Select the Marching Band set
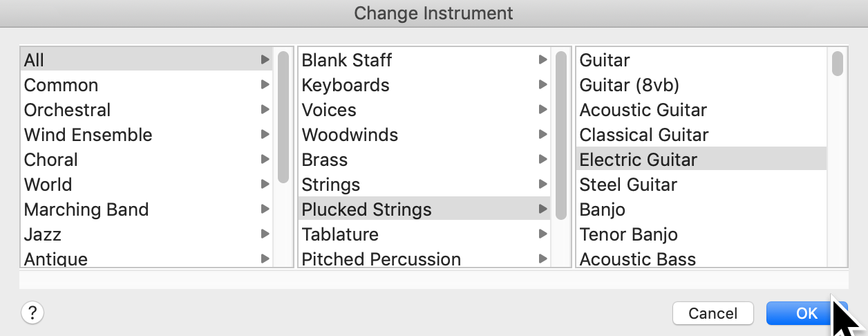 [x=86, y=209]
